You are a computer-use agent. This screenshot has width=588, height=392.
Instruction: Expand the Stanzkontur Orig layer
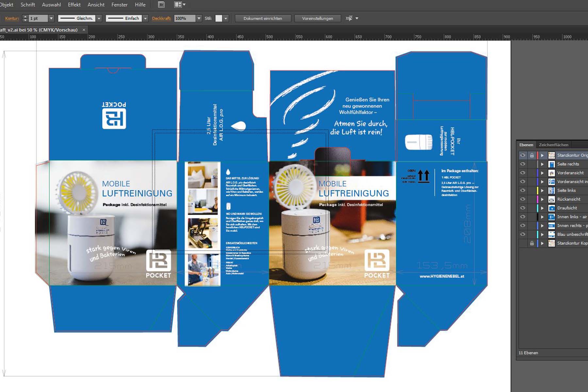click(x=542, y=155)
